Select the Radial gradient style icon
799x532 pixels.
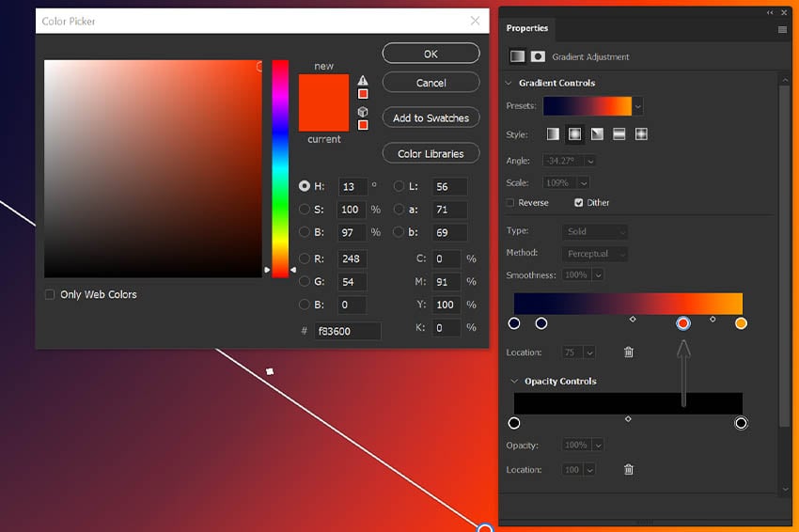click(574, 134)
